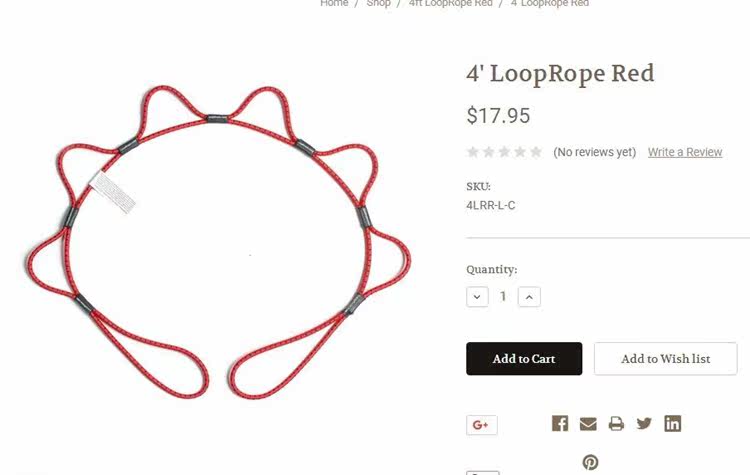Click the Google Plus button
Image resolution: width=750 pixels, height=475 pixels.
(482, 425)
